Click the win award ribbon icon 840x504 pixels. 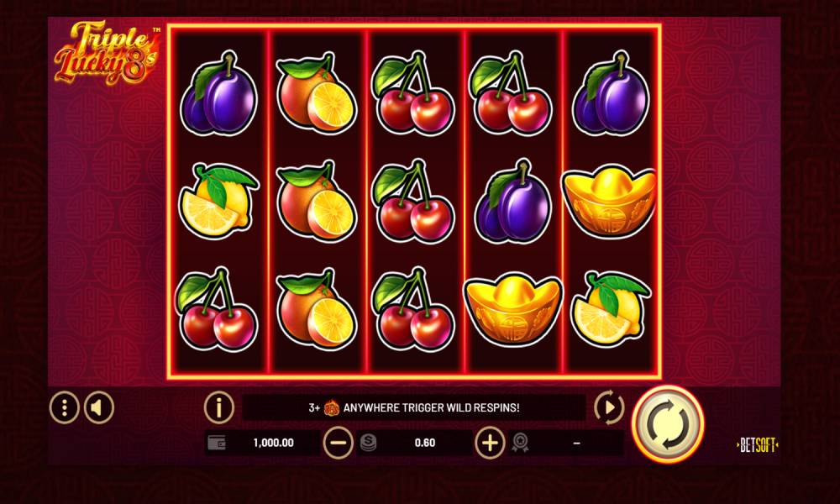[520, 443]
